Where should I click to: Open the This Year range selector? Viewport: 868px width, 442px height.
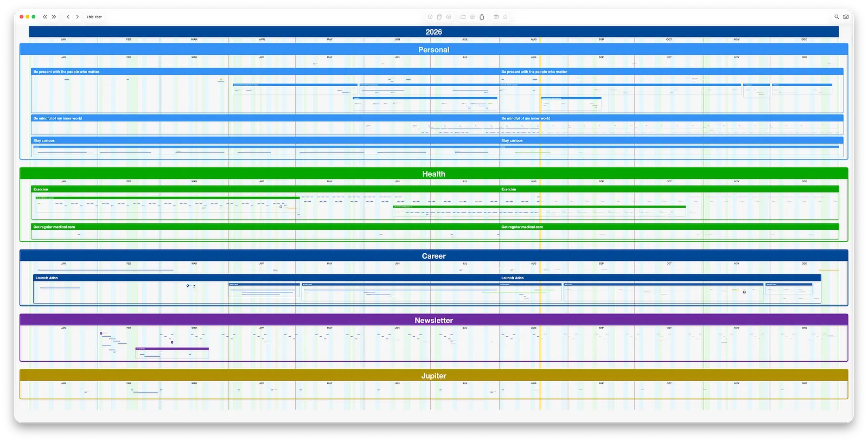[94, 17]
